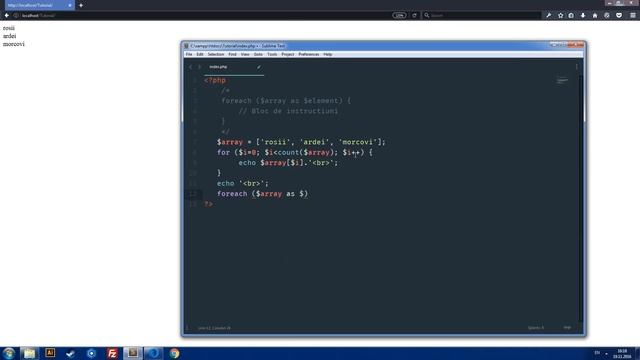
Task: Open the Steam icon in the taskbar
Action: [x=70, y=353]
